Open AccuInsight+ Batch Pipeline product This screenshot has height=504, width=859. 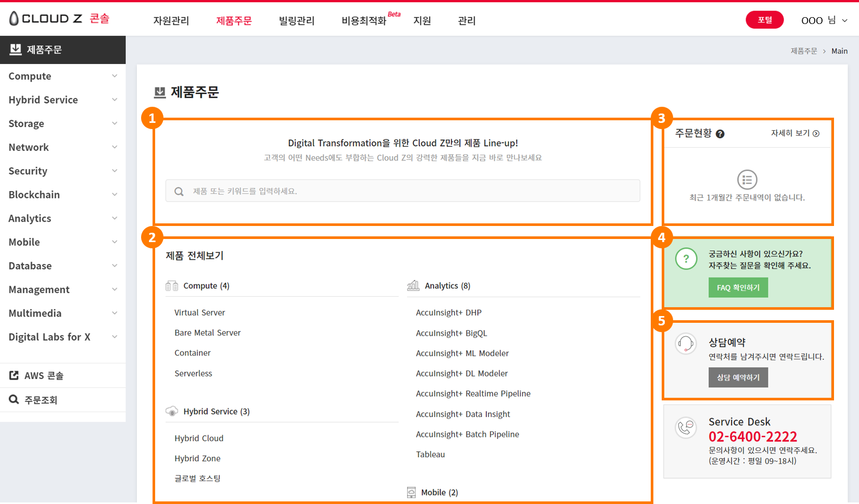pos(468,434)
